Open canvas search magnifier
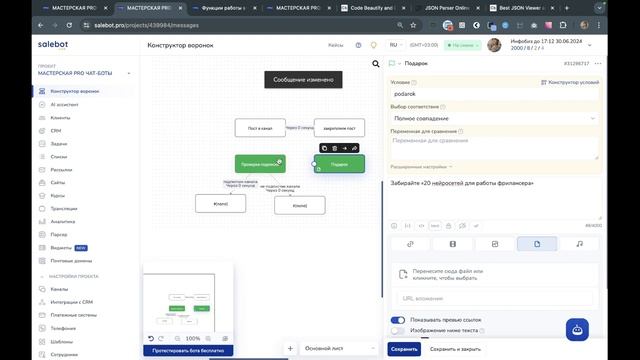 376,64
